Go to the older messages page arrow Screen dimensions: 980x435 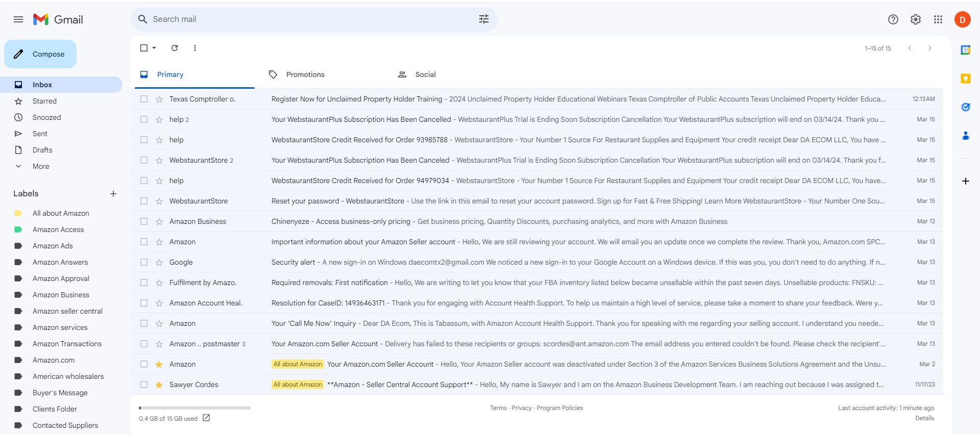[x=930, y=48]
